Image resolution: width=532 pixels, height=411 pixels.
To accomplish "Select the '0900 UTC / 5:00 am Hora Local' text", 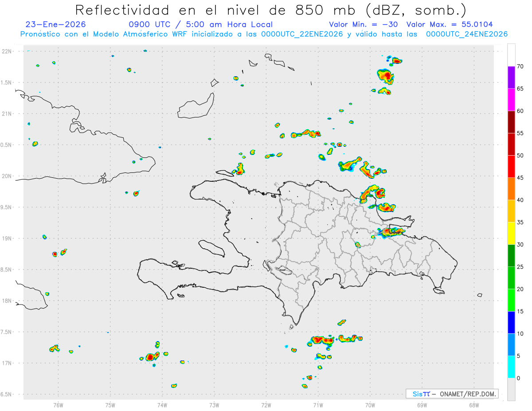I will click(200, 24).
